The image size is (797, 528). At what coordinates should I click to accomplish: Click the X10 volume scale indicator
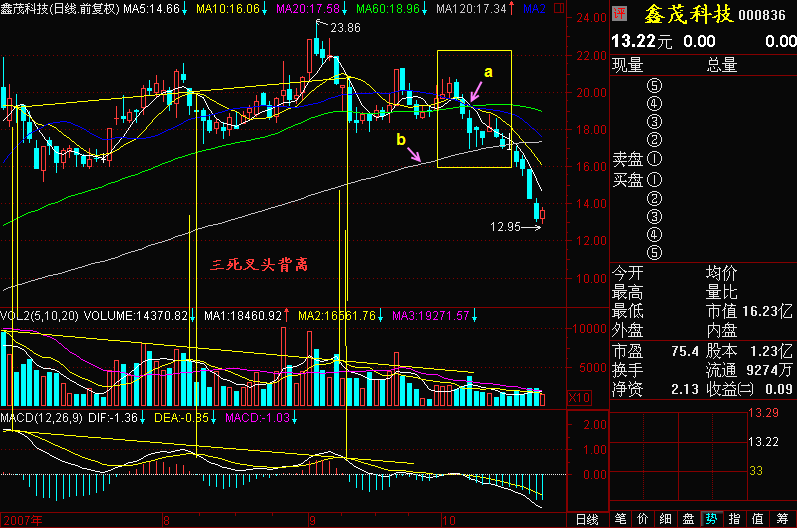pyautogui.click(x=579, y=398)
